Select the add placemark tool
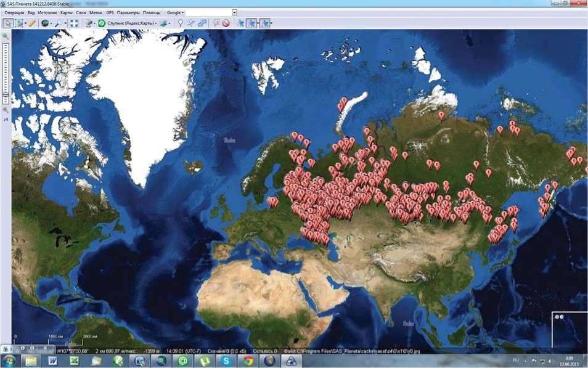588x368 pixels. [181, 23]
